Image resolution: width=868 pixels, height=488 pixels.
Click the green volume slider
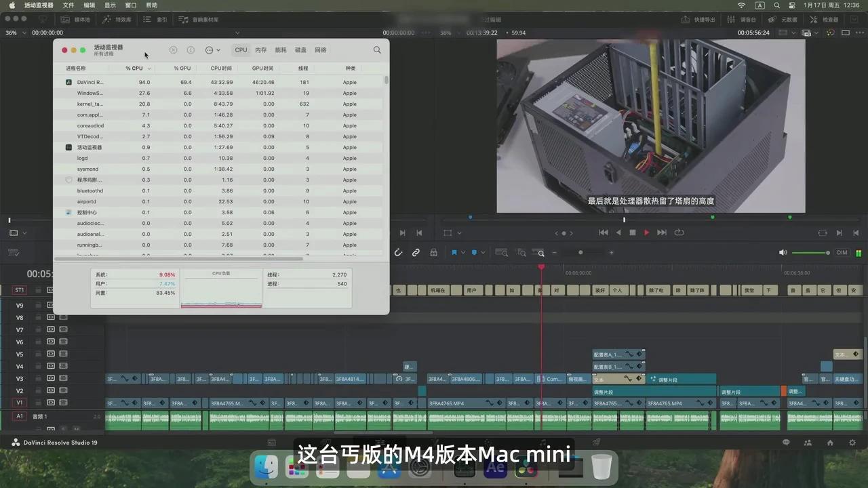coord(810,253)
